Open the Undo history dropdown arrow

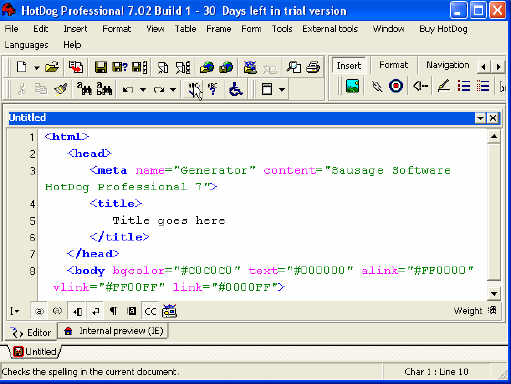click(143, 89)
